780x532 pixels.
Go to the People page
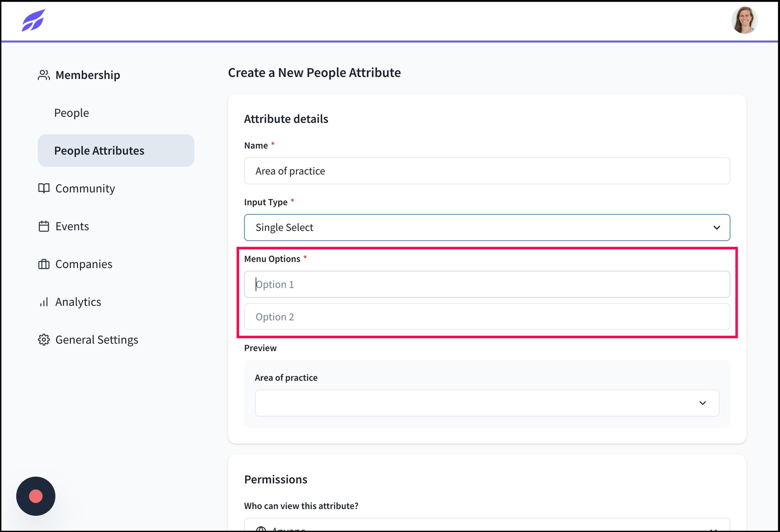(71, 113)
